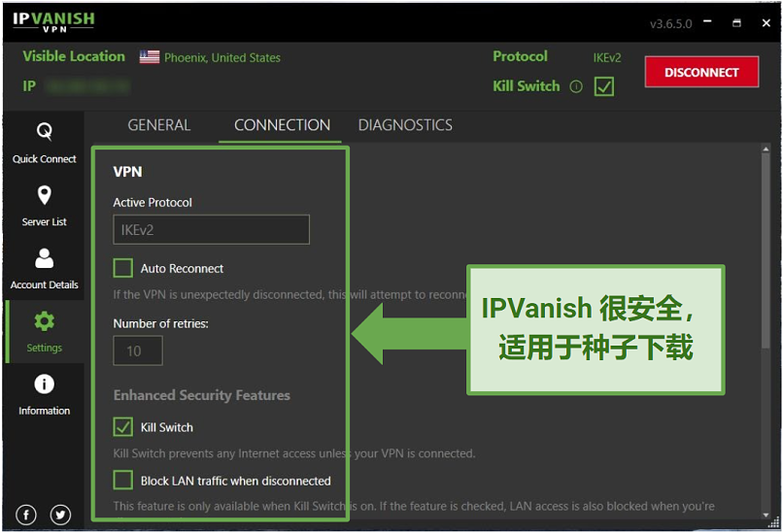
Task: Click the Kill Switch info icon
Action: (576, 86)
